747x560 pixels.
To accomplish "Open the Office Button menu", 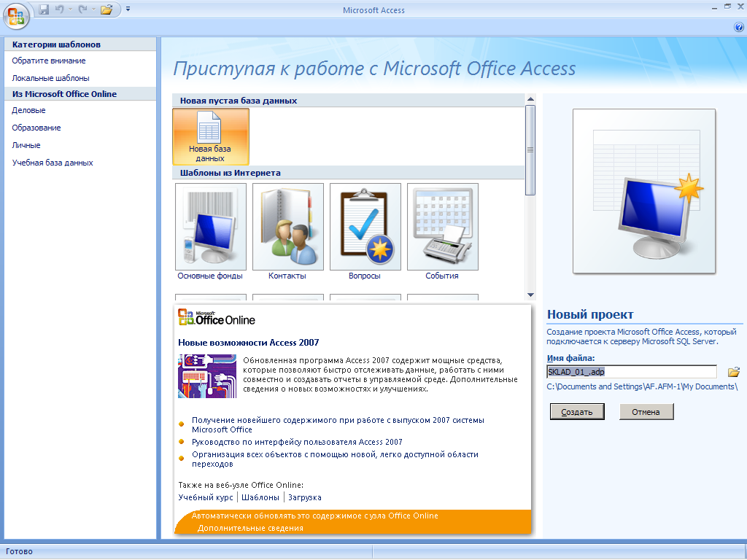I will [x=16, y=16].
